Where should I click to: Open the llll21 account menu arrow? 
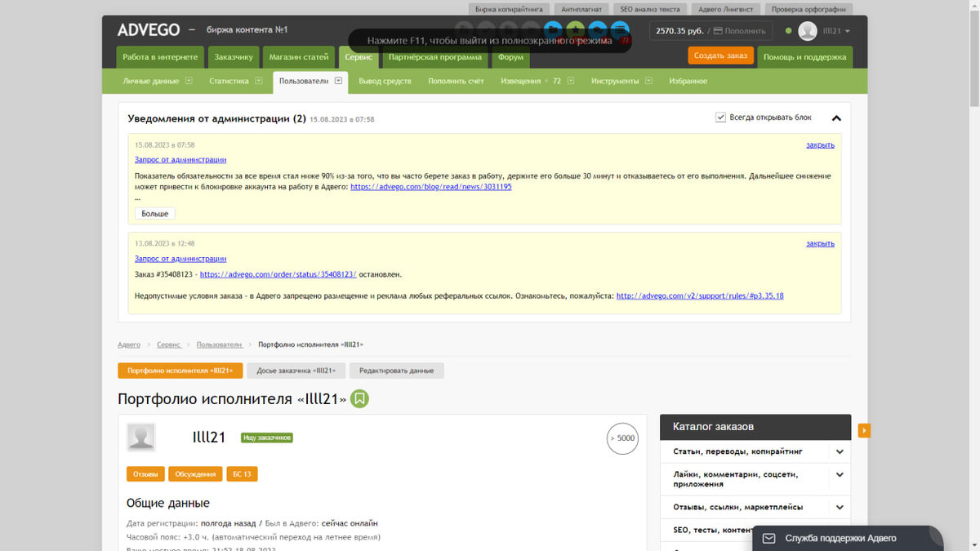pyautogui.click(x=847, y=31)
